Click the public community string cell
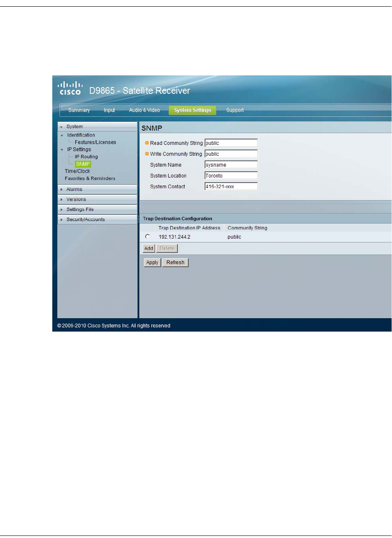 pyautogui.click(x=234, y=237)
